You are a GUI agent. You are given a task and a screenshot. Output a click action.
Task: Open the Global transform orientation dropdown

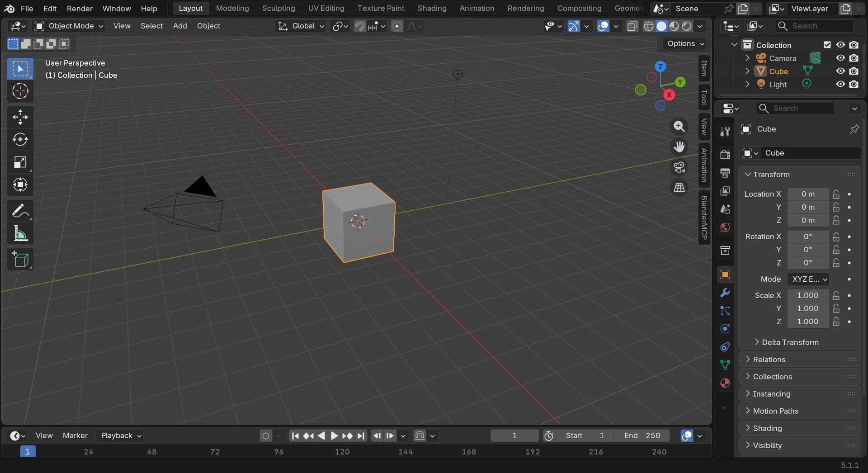coord(301,26)
